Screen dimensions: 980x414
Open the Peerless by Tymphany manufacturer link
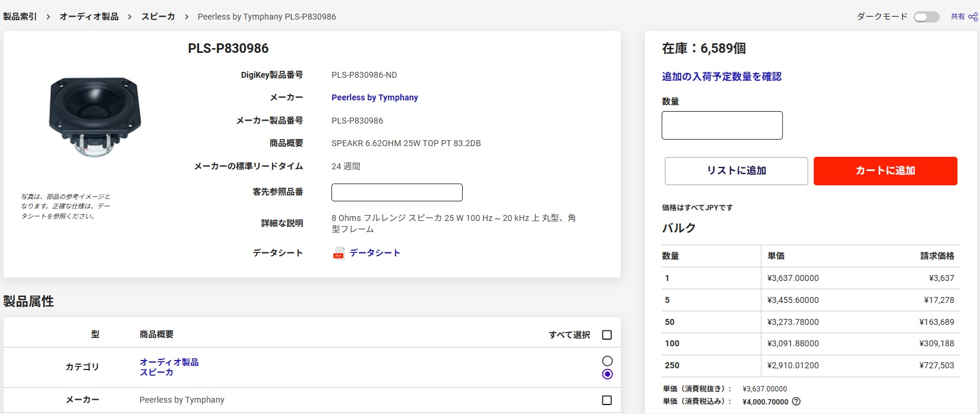tap(374, 97)
